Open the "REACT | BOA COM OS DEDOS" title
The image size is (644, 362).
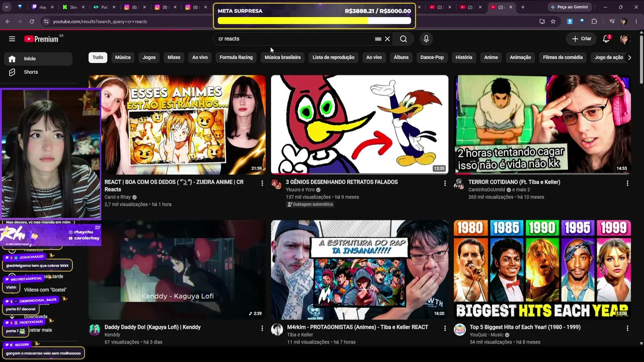click(x=174, y=186)
